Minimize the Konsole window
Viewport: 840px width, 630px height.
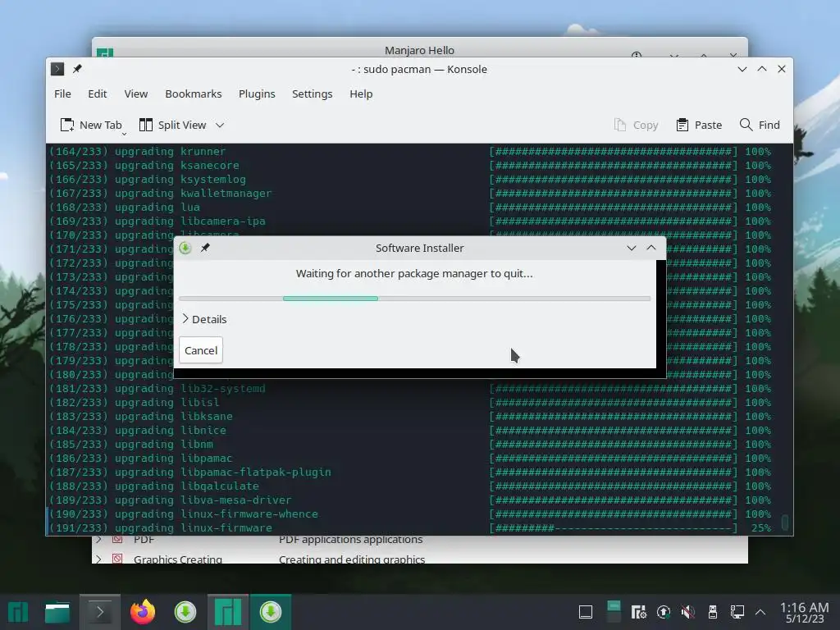point(742,69)
